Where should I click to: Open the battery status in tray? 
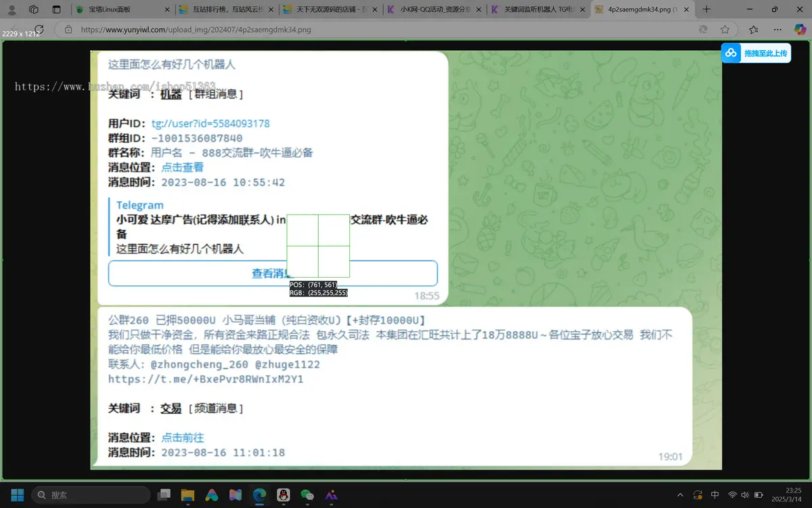coord(759,495)
